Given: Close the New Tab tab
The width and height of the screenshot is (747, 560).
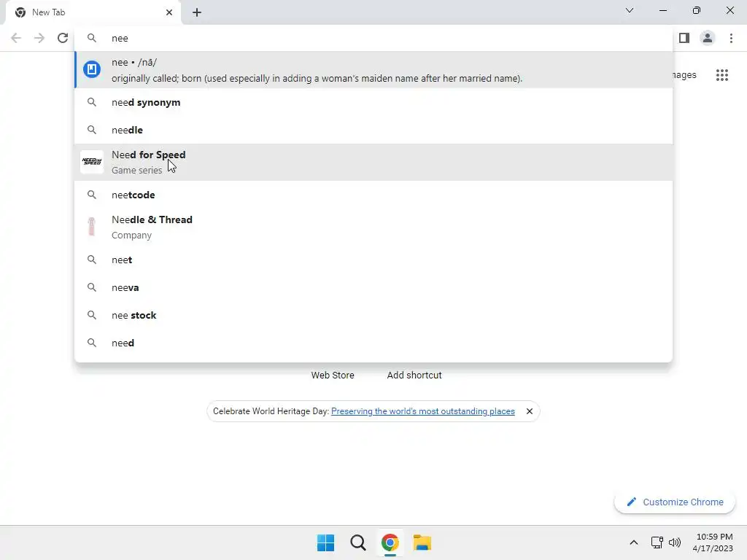Looking at the screenshot, I should 169,12.
